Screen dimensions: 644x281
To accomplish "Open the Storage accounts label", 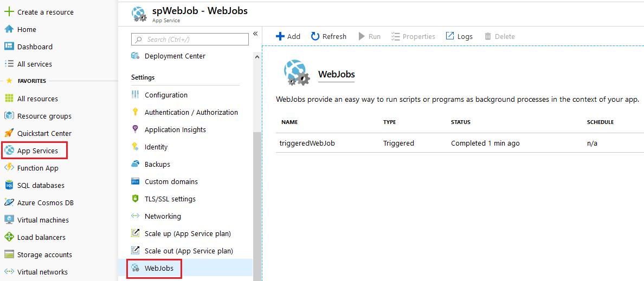I will coord(45,255).
